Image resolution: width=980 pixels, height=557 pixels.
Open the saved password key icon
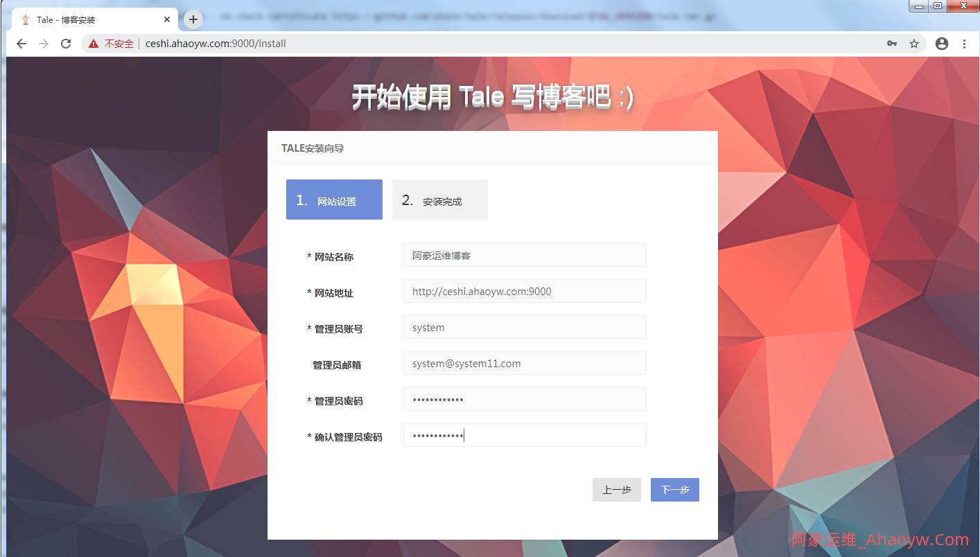click(892, 44)
